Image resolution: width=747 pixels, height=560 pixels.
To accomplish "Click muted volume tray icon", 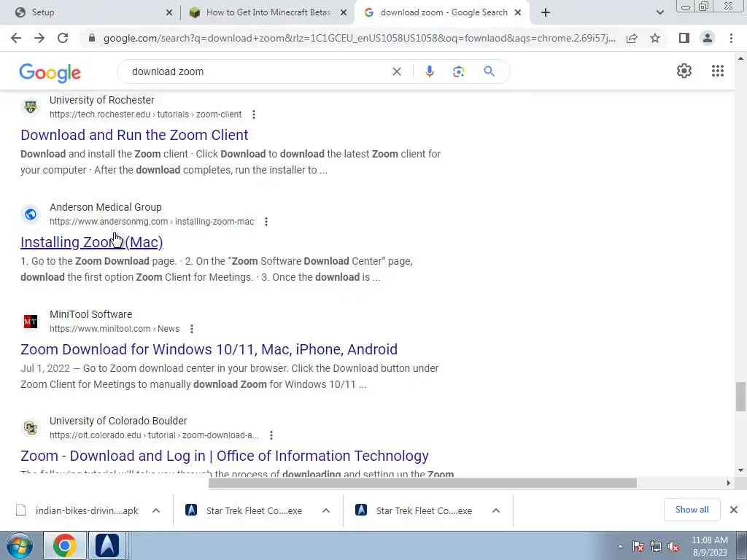I will click(x=673, y=546).
